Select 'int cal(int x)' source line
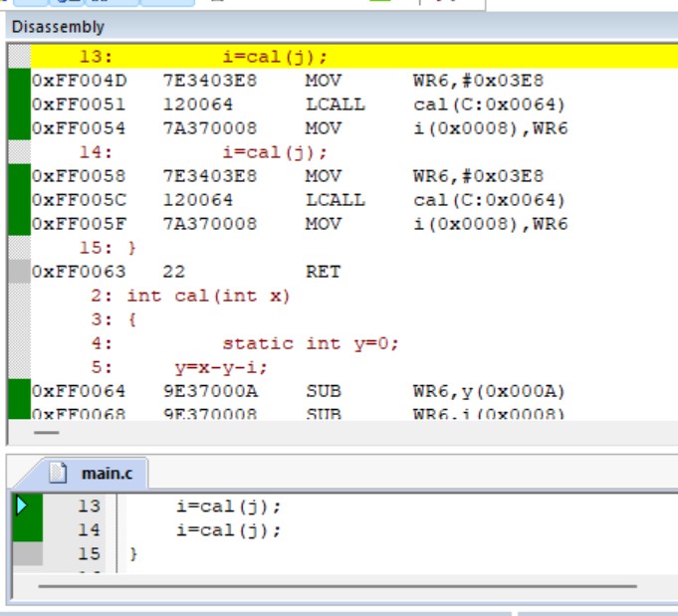This screenshot has width=678, height=616. [354, 296]
